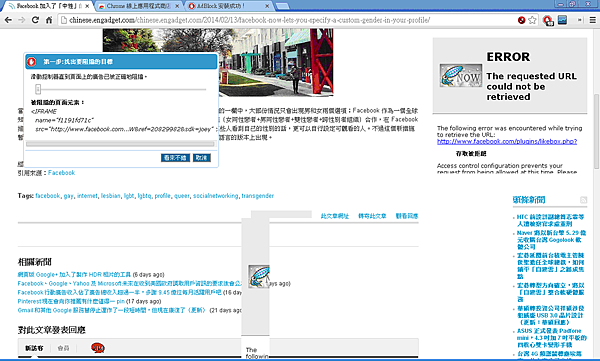Open related news about Google+ HDR tool
Screen dimensions: 600x361
[74, 274]
